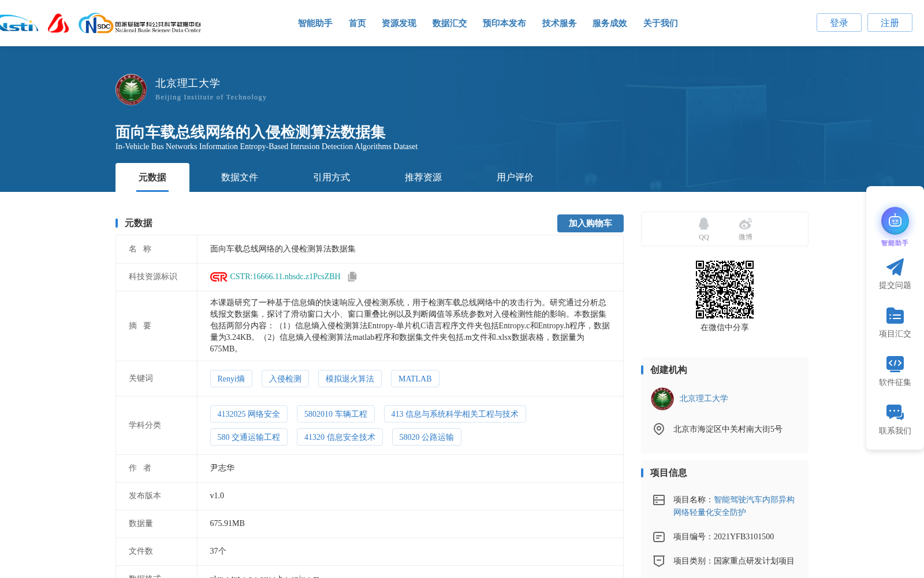Select subject tag 413 信息与系统科学相关工程与技术
Screen dimensions: 924x578
455,414
